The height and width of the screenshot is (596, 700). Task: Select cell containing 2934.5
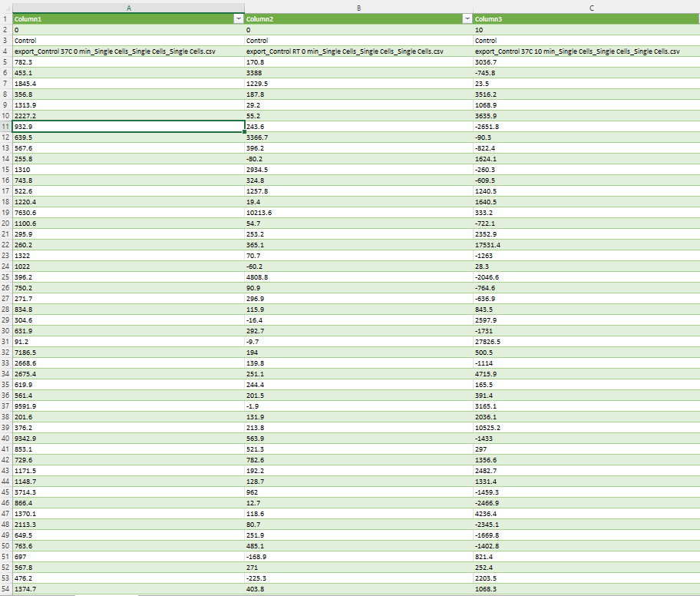point(358,170)
